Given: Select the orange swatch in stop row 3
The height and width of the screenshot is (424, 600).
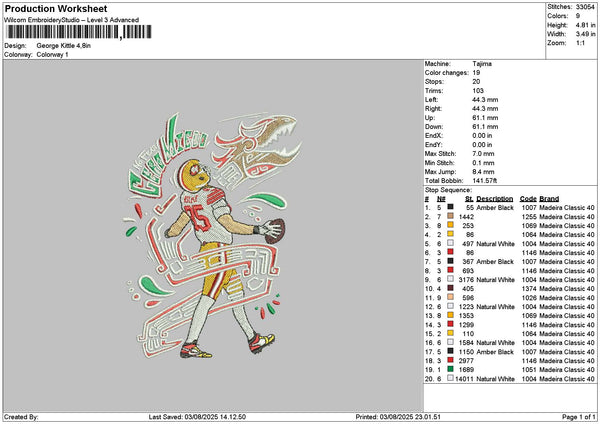Looking at the screenshot, I should [450, 225].
